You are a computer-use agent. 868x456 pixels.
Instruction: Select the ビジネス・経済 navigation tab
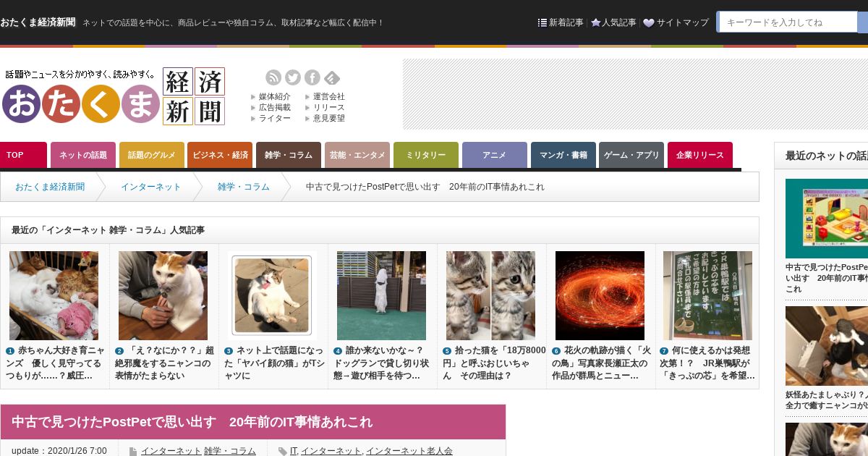[x=220, y=155]
